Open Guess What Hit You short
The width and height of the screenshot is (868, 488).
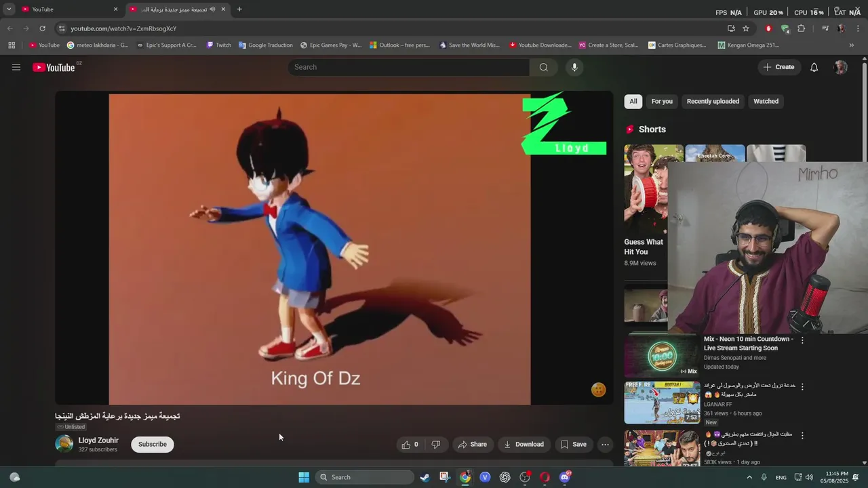pos(646,205)
